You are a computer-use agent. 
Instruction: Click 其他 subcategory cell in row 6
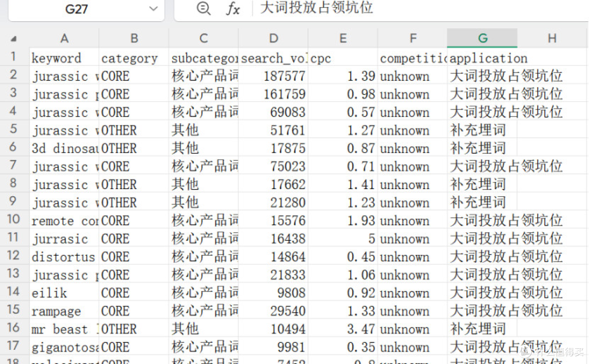203,148
